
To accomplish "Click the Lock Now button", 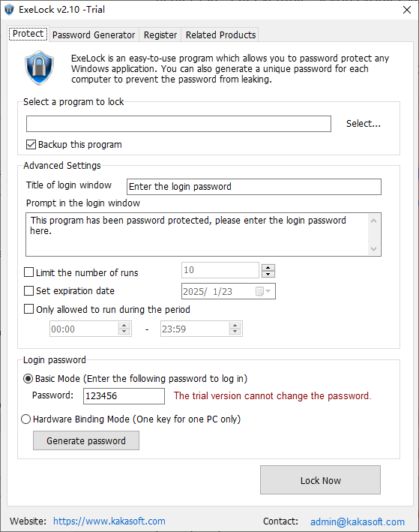I will pyautogui.click(x=320, y=480).
